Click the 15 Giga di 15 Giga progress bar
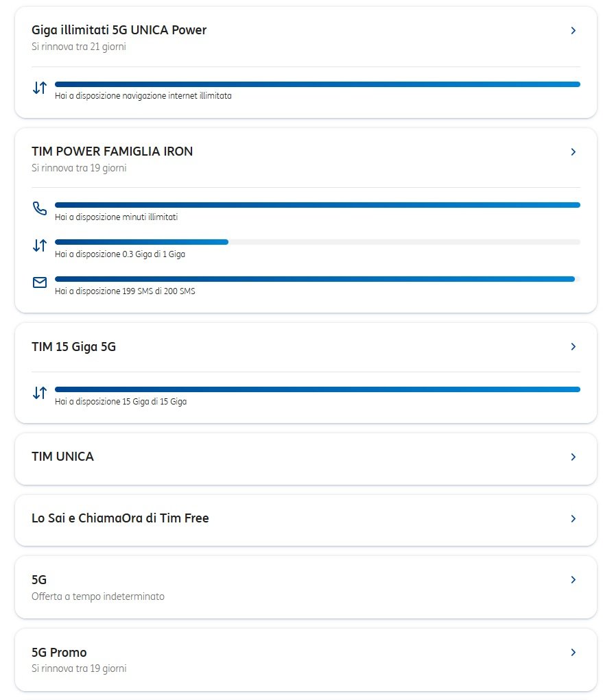This screenshot has width=603, height=700. pos(317,389)
